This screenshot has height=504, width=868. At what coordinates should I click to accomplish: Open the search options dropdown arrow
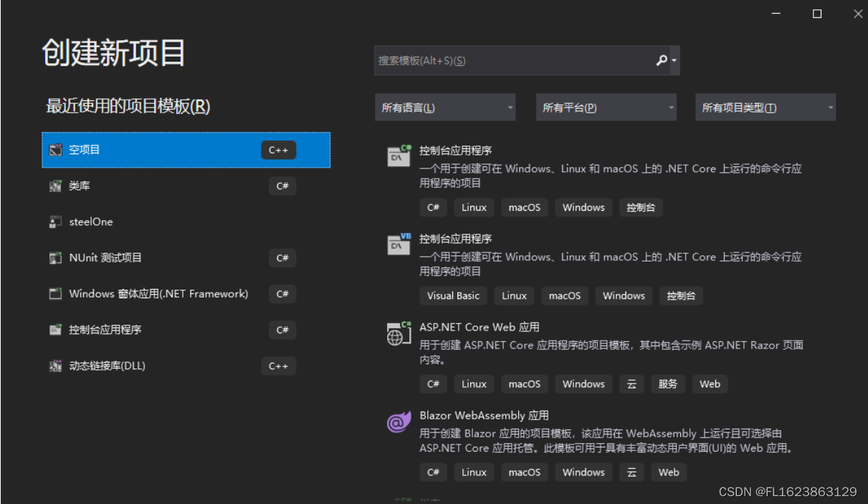coord(674,60)
